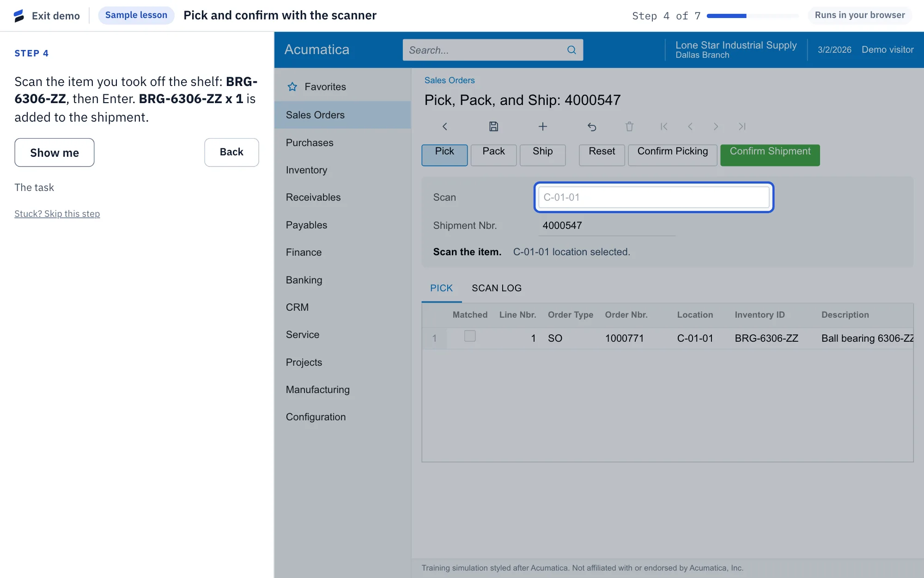This screenshot has width=924, height=578.
Task: Click the lesson step progress bar
Action: tap(753, 16)
